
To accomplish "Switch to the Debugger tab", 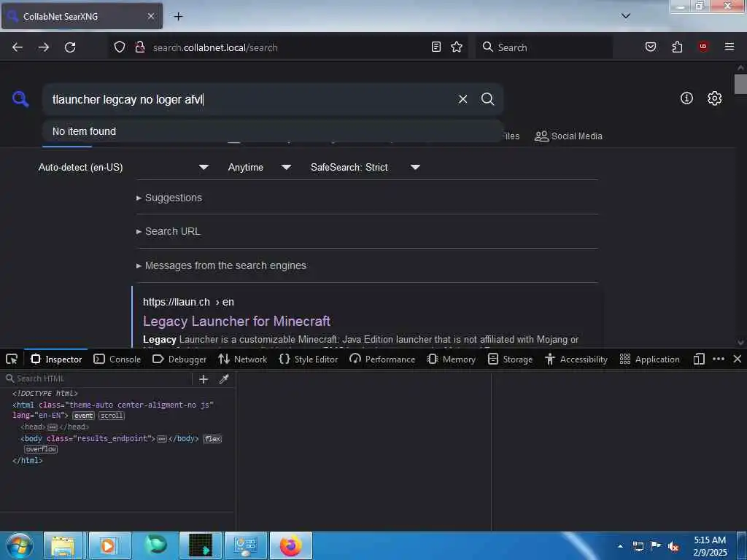I will pos(179,359).
